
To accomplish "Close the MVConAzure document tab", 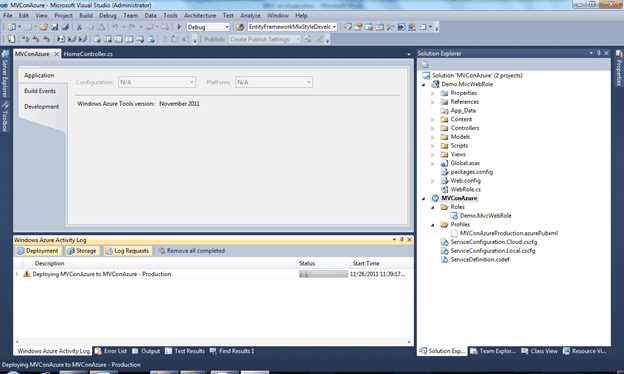I will 57,54.
